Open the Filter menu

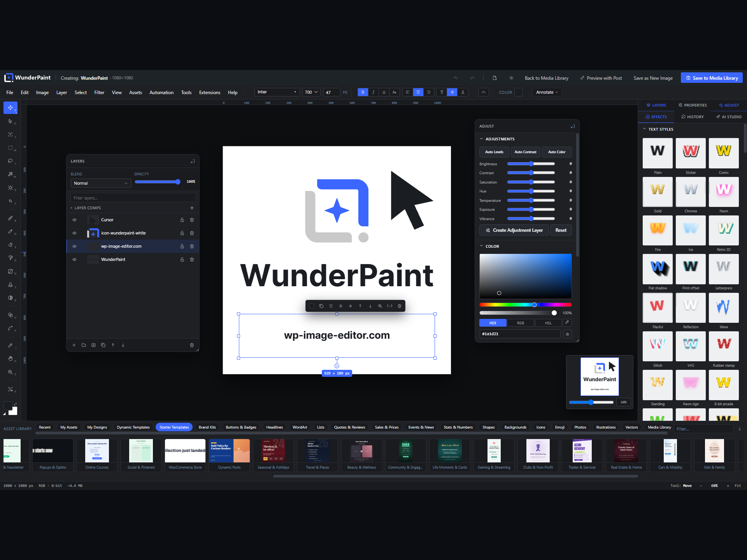pos(99,93)
